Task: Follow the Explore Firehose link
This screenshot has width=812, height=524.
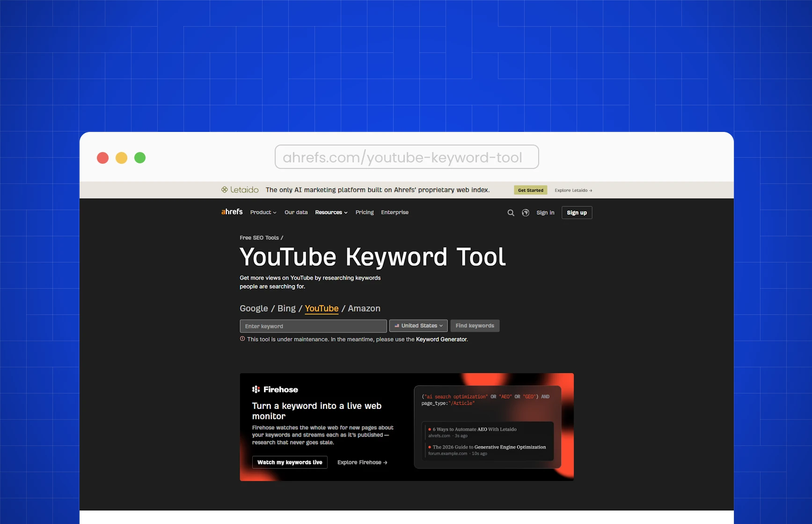Action: 362,462
